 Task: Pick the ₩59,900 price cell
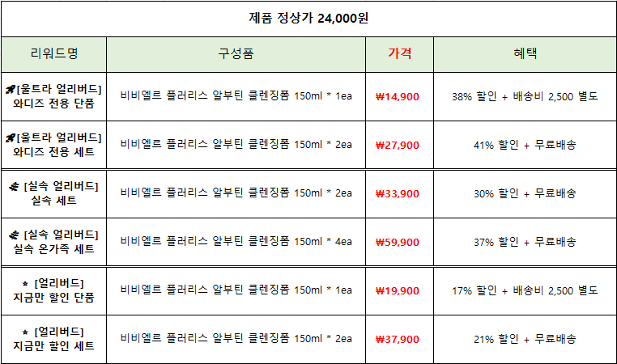pyautogui.click(x=398, y=242)
